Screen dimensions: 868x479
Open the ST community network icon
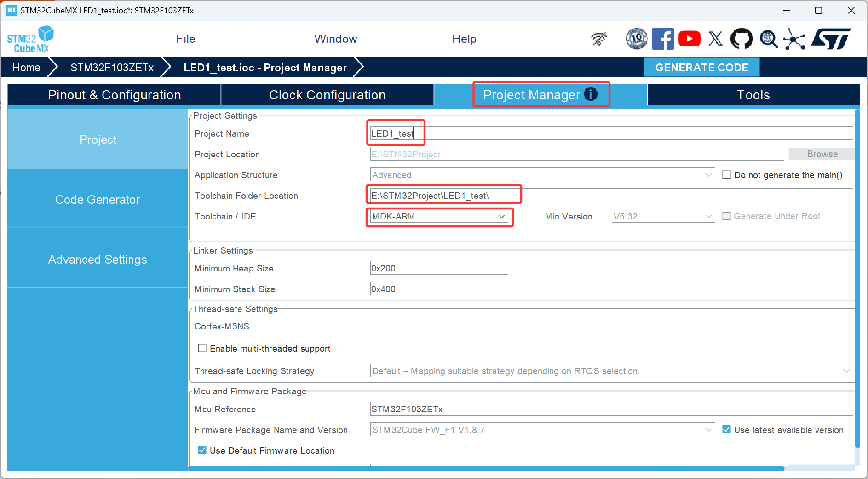pyautogui.click(x=794, y=39)
